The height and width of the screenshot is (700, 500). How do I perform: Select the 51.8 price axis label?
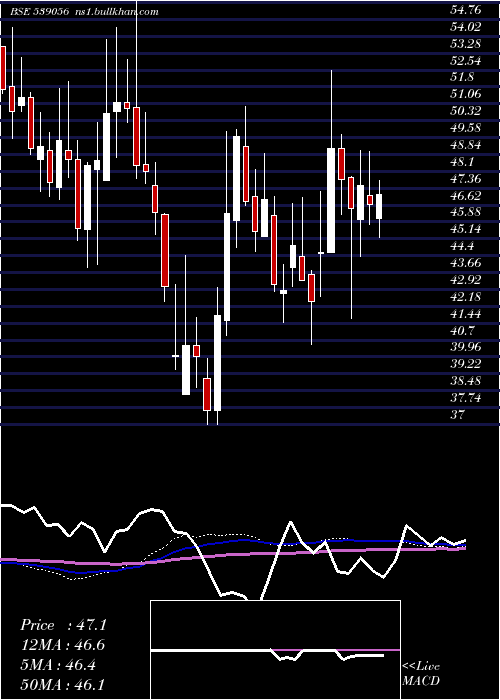pyautogui.click(x=462, y=78)
